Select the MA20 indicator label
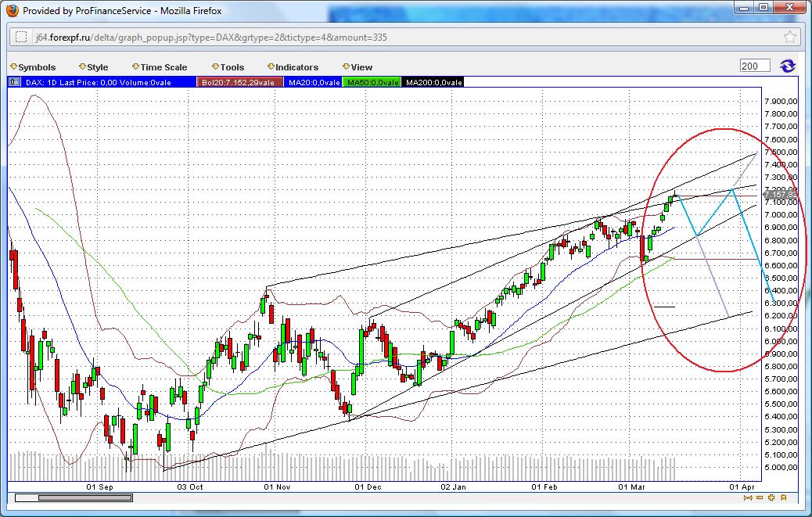 click(314, 82)
